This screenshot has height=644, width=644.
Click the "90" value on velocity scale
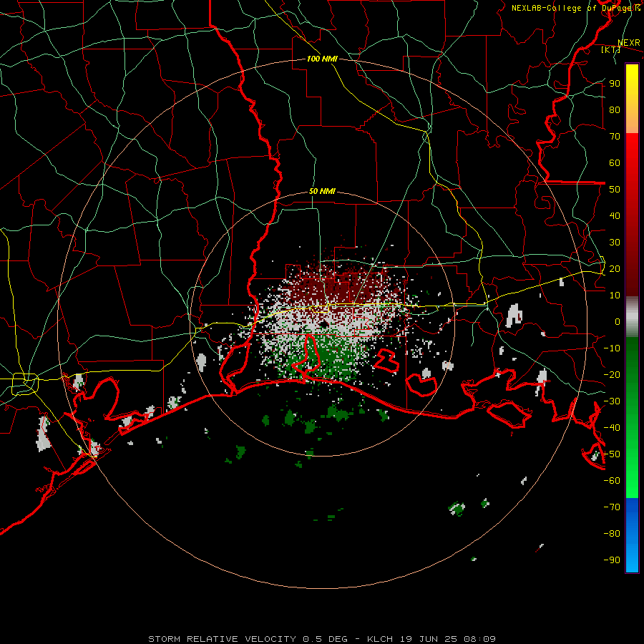(615, 84)
